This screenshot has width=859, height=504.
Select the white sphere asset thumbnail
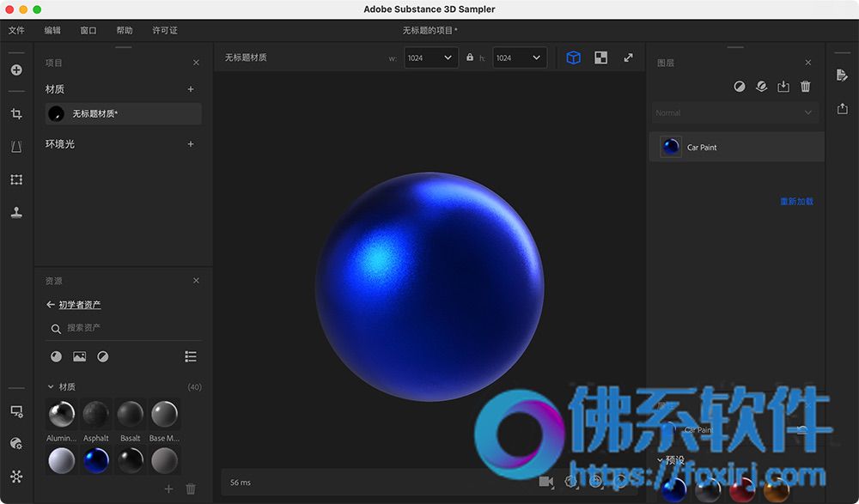pyautogui.click(x=61, y=460)
